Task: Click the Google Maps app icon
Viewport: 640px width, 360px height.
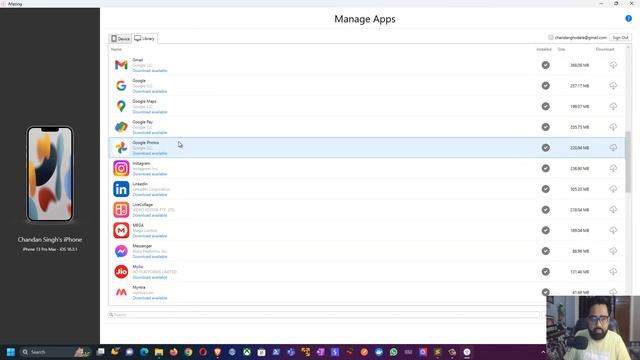Action: (121, 106)
